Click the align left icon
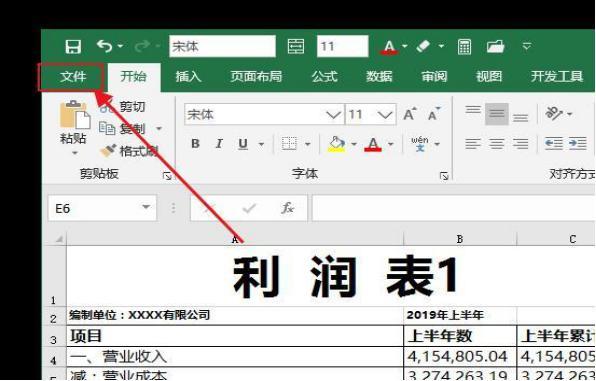Image resolution: width=596 pixels, height=381 pixels. (x=473, y=144)
